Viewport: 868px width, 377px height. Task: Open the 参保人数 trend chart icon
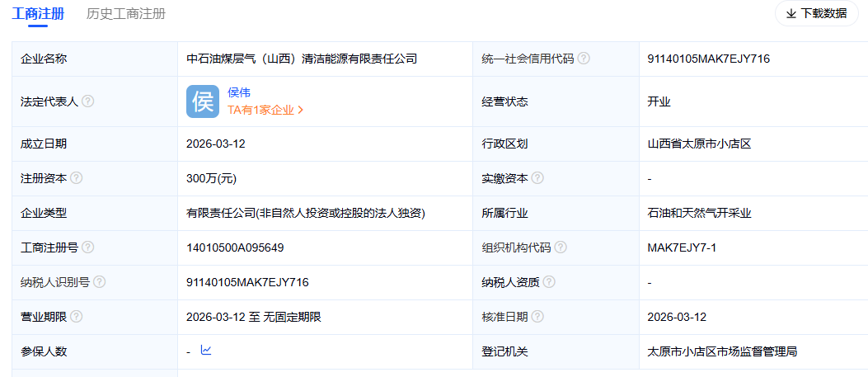point(206,350)
